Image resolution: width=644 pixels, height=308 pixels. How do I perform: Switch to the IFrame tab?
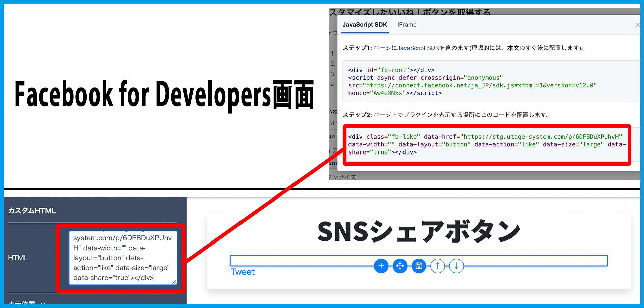click(407, 25)
